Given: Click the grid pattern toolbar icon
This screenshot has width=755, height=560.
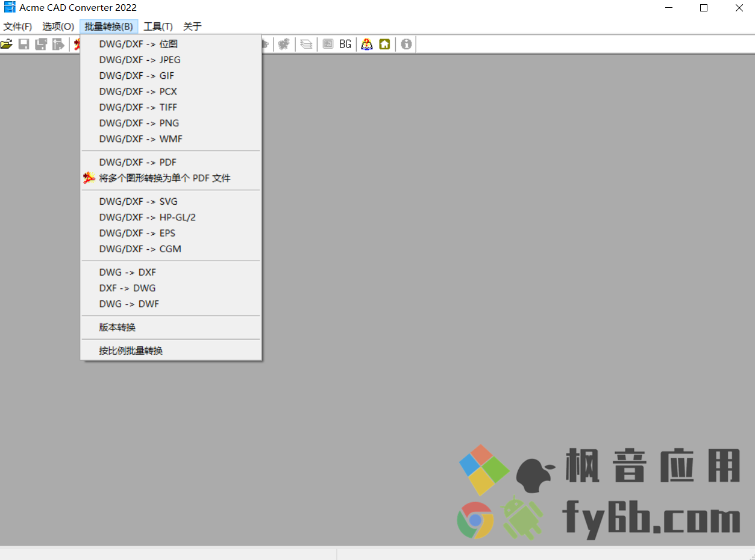Looking at the screenshot, I should [328, 44].
